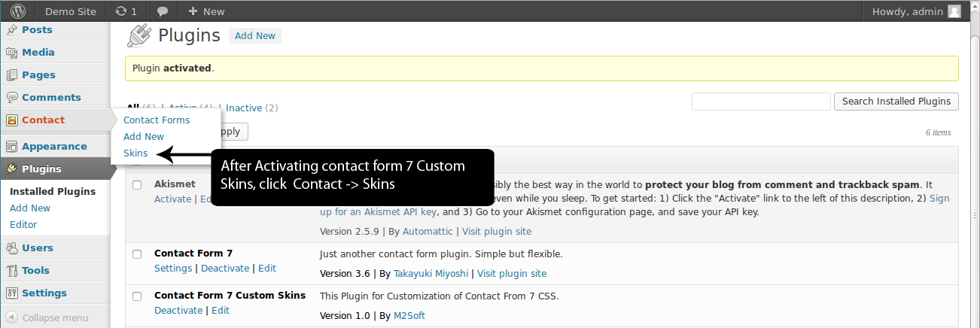Click the 'Plugin activated.' notice text
The image size is (980, 328).
(x=173, y=68)
